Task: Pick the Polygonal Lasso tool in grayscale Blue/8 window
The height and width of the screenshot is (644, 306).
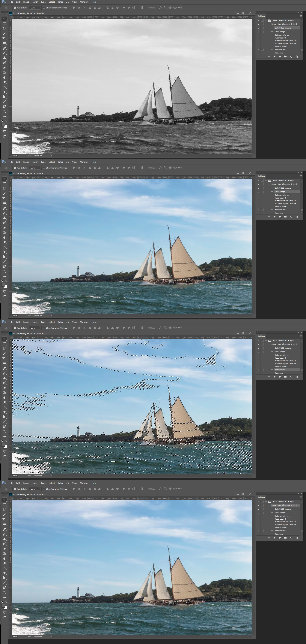Action: [4, 29]
